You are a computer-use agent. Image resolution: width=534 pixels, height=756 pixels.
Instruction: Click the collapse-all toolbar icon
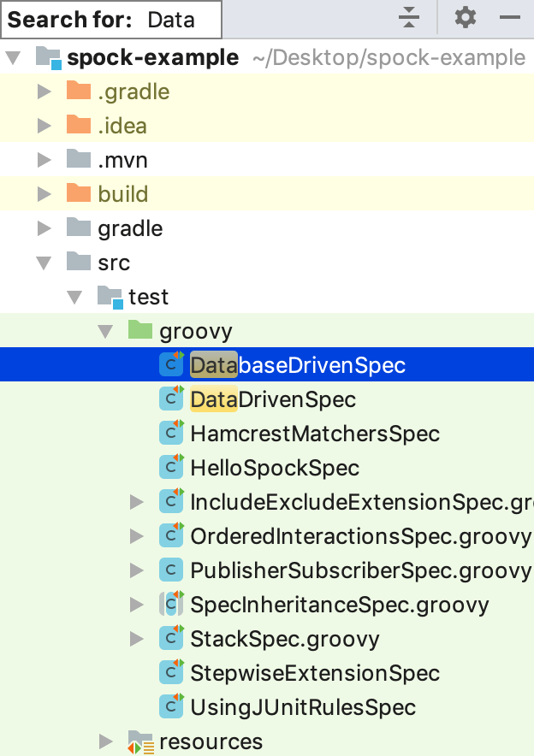409,18
